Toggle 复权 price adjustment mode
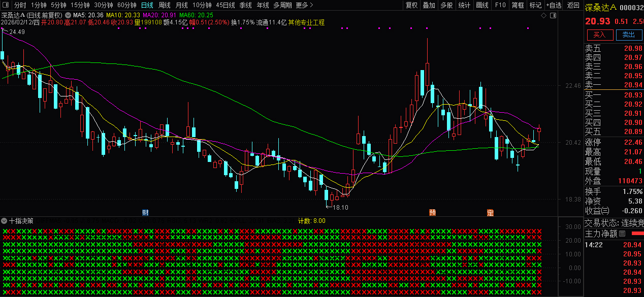Image resolution: width=644 pixels, height=297 pixels. (411, 6)
